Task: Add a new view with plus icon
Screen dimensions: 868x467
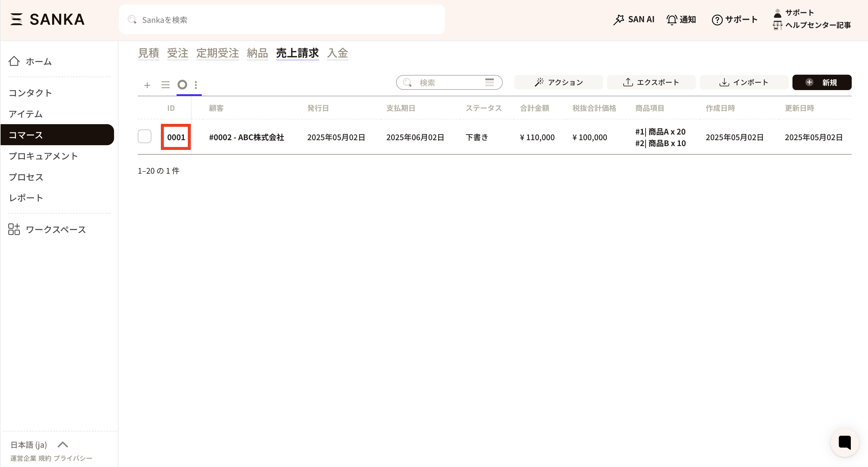Action: (147, 85)
